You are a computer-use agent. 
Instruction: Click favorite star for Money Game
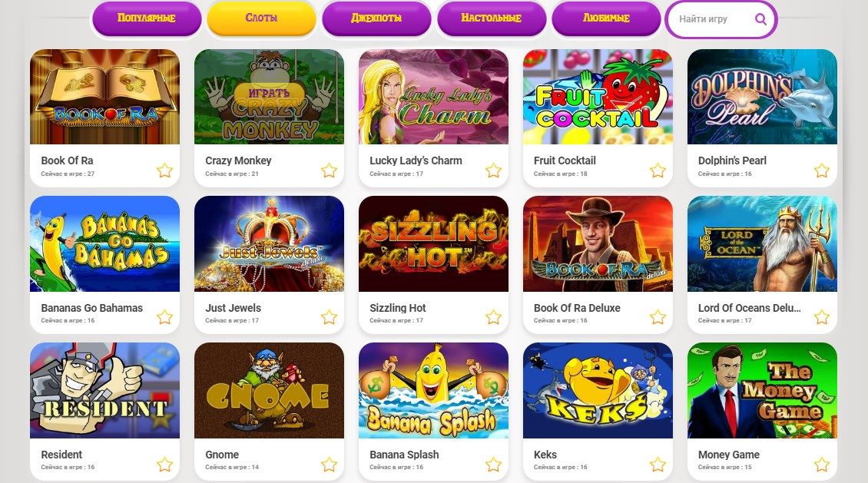821,465
